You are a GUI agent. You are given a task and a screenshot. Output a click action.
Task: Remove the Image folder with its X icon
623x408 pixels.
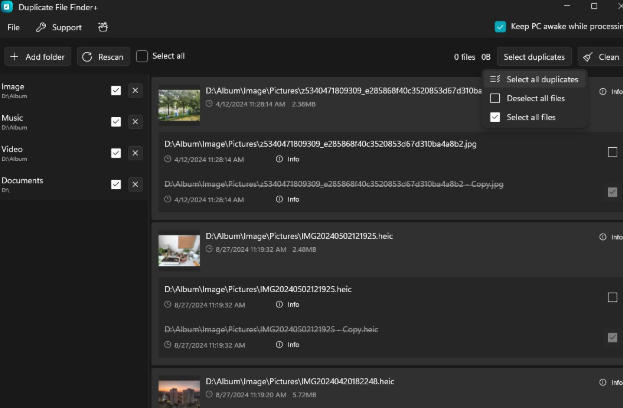tap(135, 91)
